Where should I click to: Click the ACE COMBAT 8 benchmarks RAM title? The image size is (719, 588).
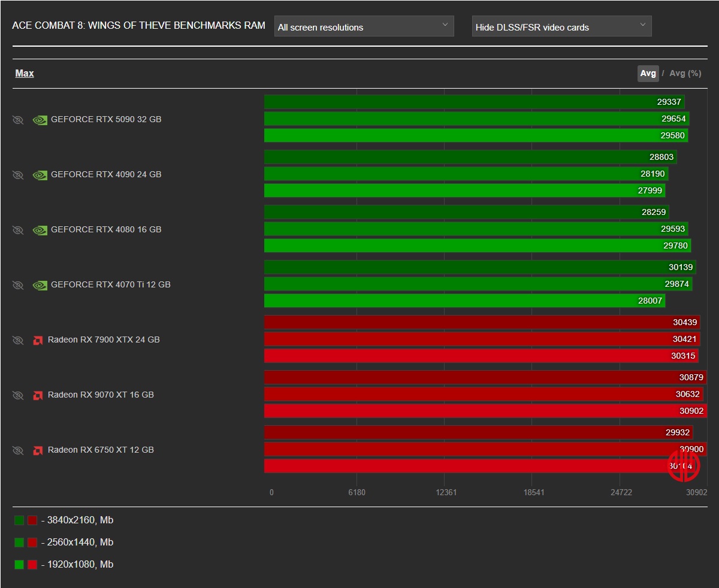[x=138, y=26]
